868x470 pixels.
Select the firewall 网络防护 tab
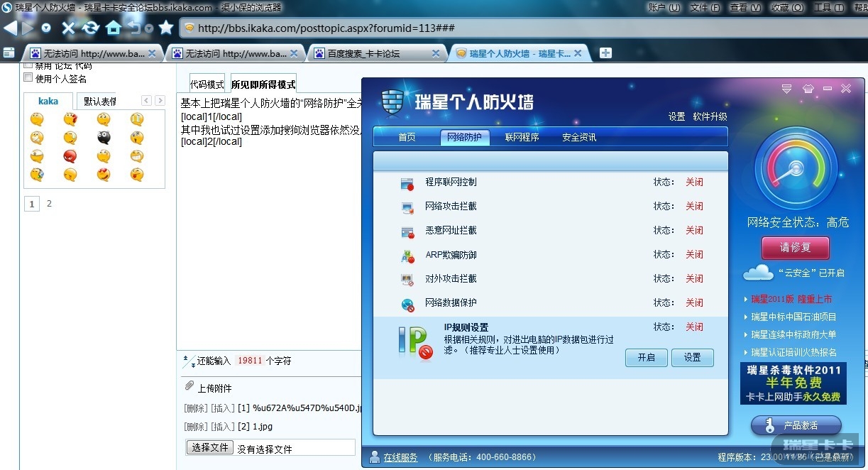[465, 137]
